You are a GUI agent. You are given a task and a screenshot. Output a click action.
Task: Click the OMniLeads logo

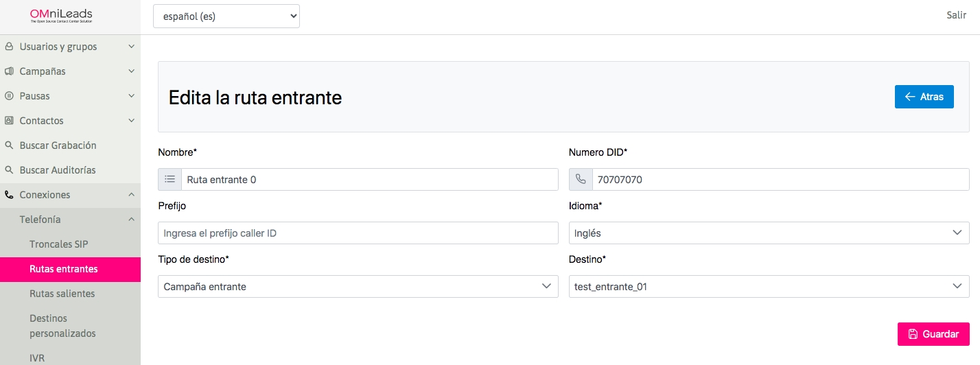pos(61,16)
